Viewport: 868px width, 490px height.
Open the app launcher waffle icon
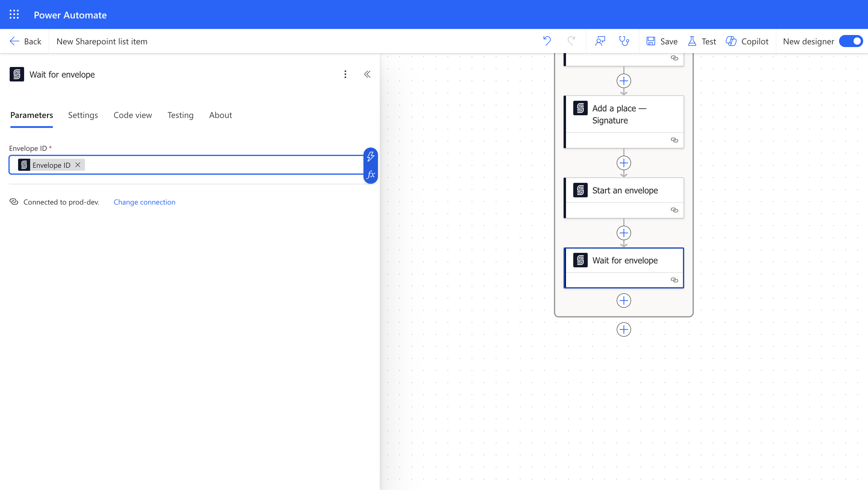click(14, 14)
